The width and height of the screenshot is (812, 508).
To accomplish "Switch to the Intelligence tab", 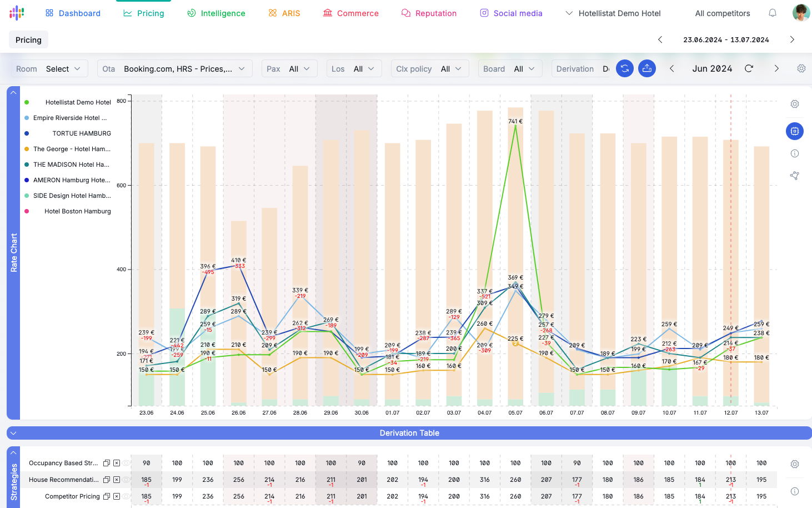I will (216, 13).
